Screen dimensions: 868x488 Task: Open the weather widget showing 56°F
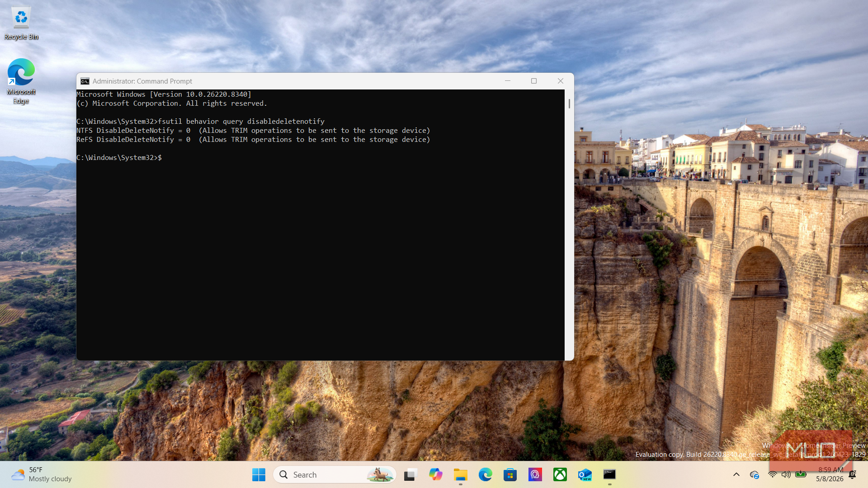[42, 474]
